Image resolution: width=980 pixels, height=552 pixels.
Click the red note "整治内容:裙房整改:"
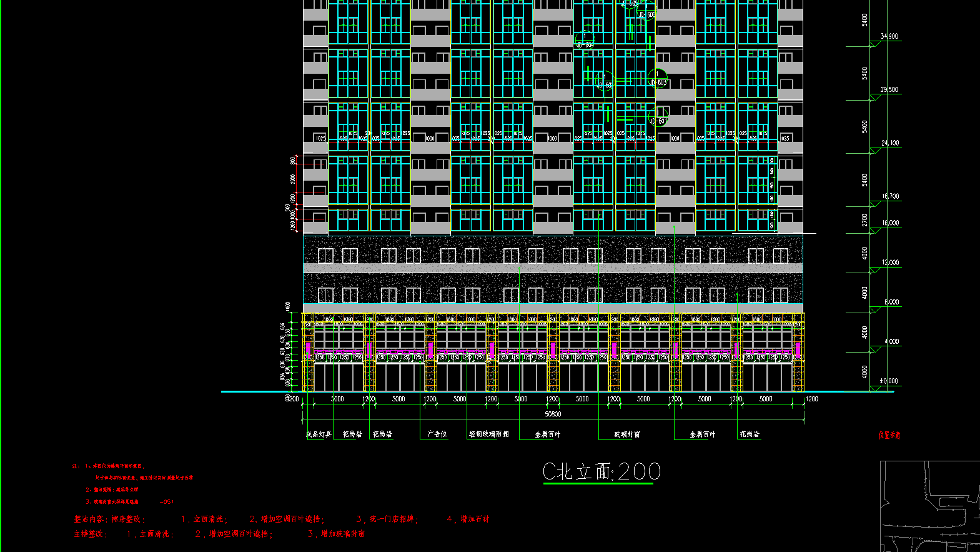click(109, 519)
